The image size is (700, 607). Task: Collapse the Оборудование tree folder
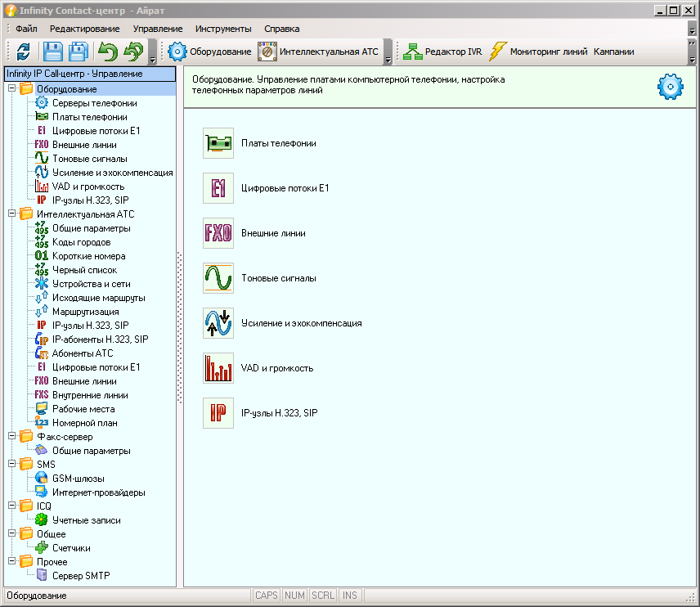coord(12,88)
